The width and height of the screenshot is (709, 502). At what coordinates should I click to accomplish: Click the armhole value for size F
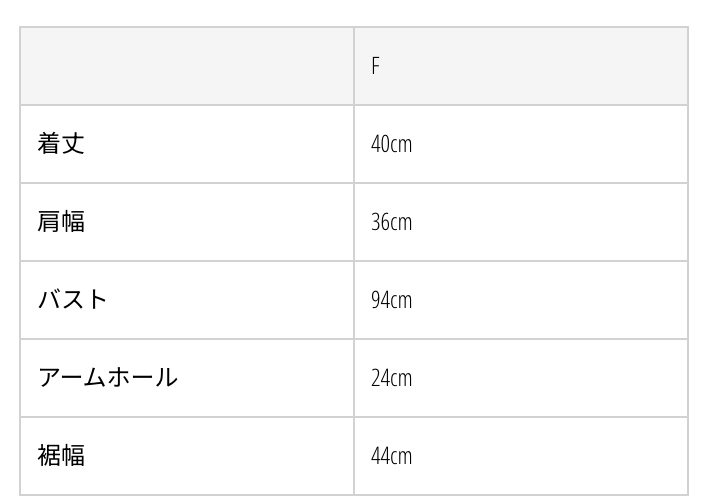tap(391, 378)
